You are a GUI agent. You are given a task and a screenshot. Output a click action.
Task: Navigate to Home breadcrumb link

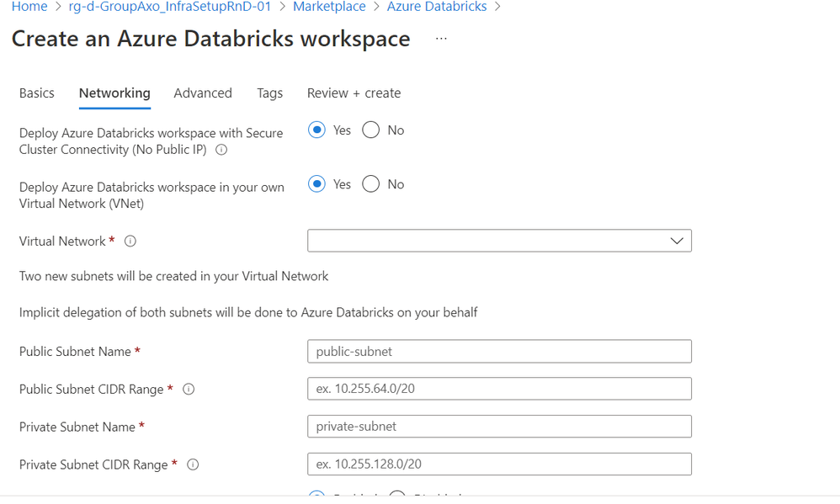29,7
